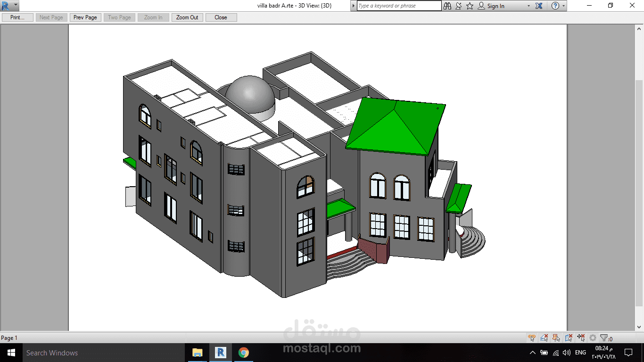Toggle Select Pinned Elements in status bar
Screen dimensions: 644x362
coord(556,338)
